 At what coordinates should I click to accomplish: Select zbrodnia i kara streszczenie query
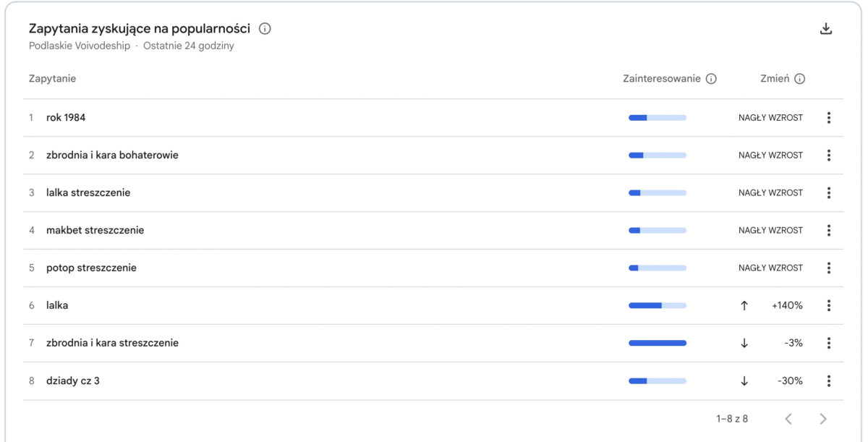[112, 344]
